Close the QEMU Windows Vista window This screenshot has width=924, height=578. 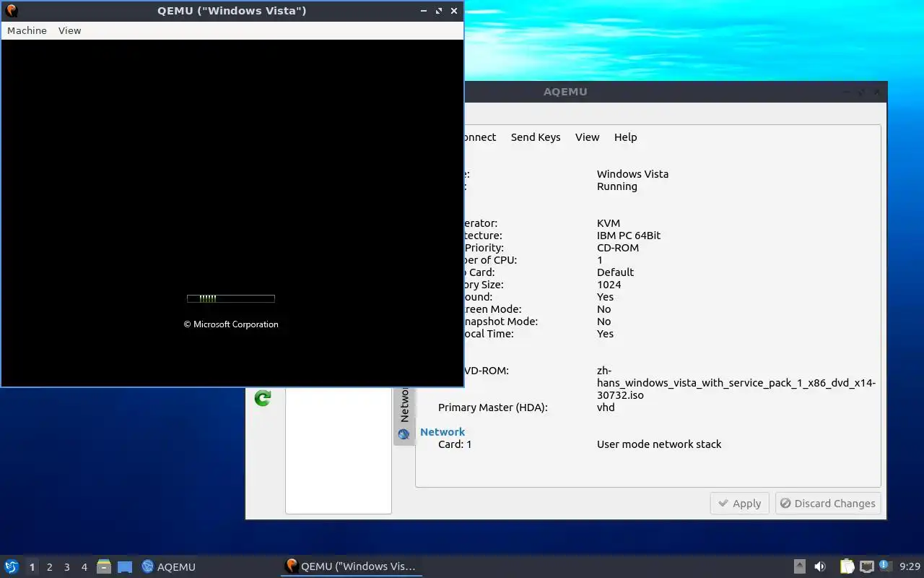pos(454,11)
